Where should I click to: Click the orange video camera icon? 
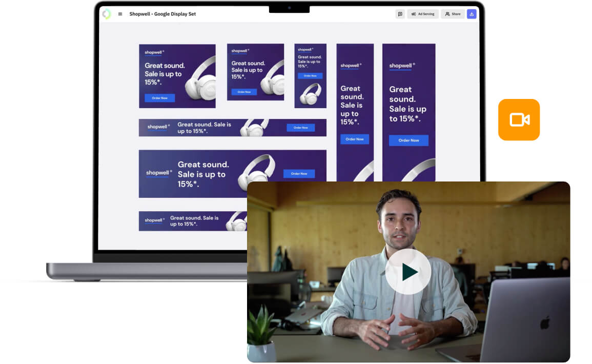coord(519,119)
